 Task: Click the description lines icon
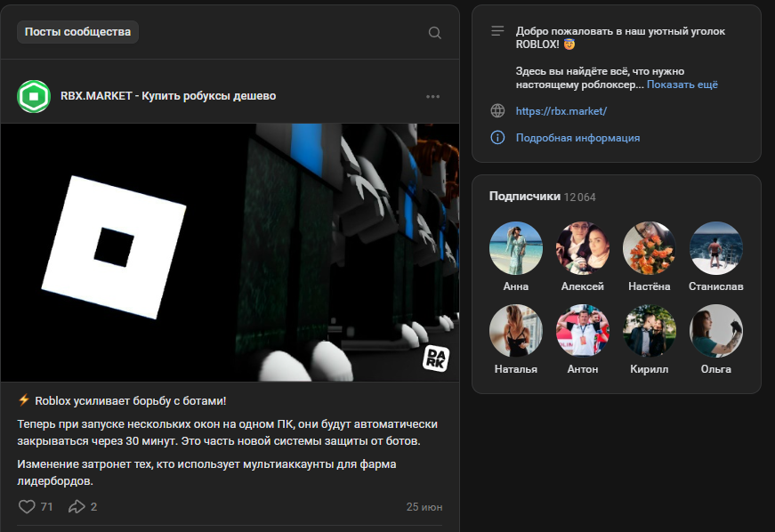click(497, 31)
